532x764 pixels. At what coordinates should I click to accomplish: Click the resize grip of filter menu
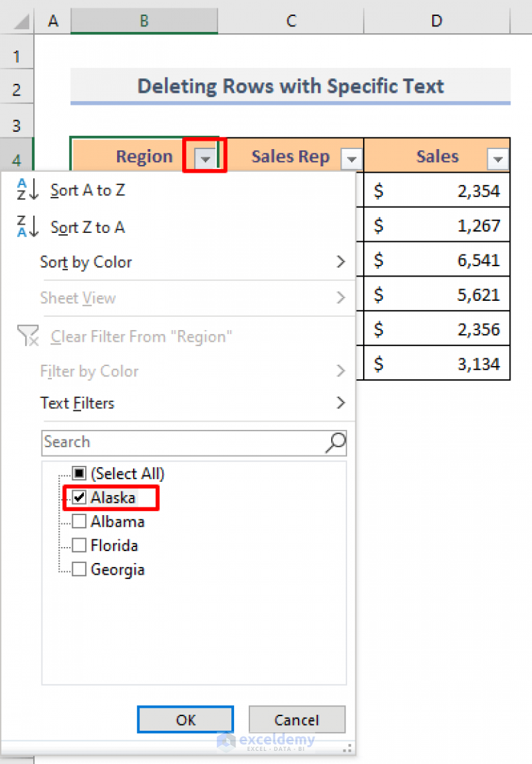[347, 748]
